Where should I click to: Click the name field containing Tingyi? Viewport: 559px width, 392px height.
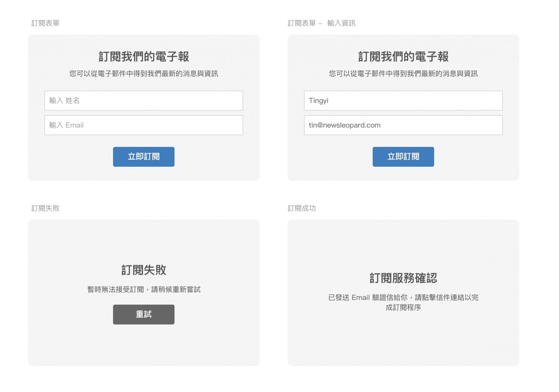pyautogui.click(x=403, y=101)
